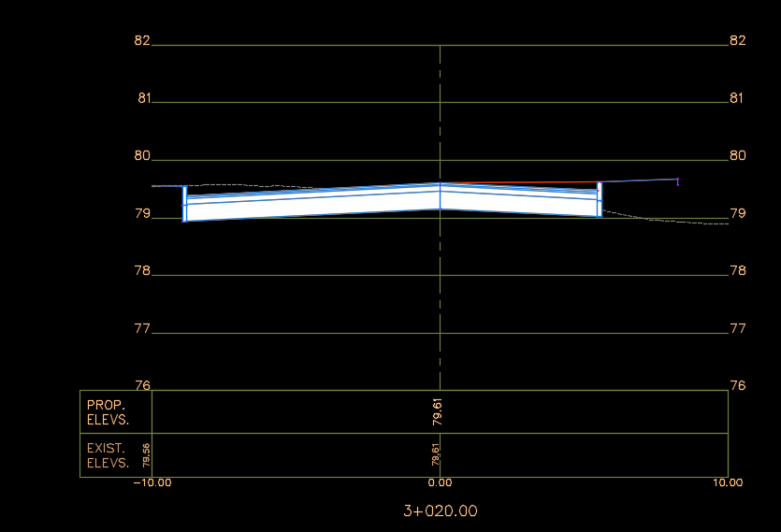Select existing elevation value 79.61 at centerline
Screen dimensions: 781x532
[436, 454]
